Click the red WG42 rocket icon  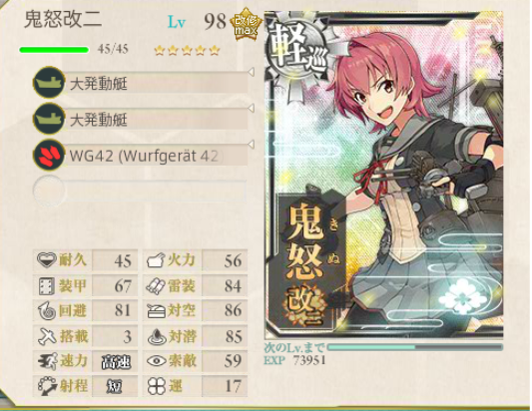[49, 155]
